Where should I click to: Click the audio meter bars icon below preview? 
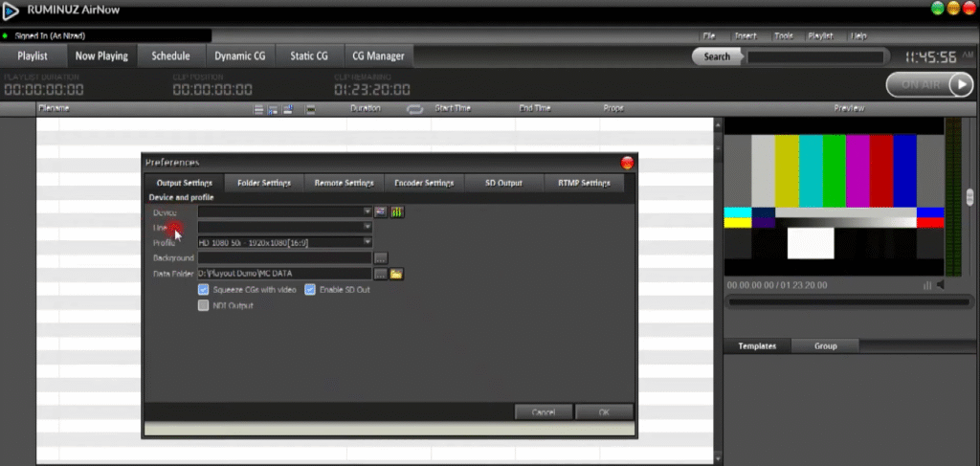(x=926, y=285)
